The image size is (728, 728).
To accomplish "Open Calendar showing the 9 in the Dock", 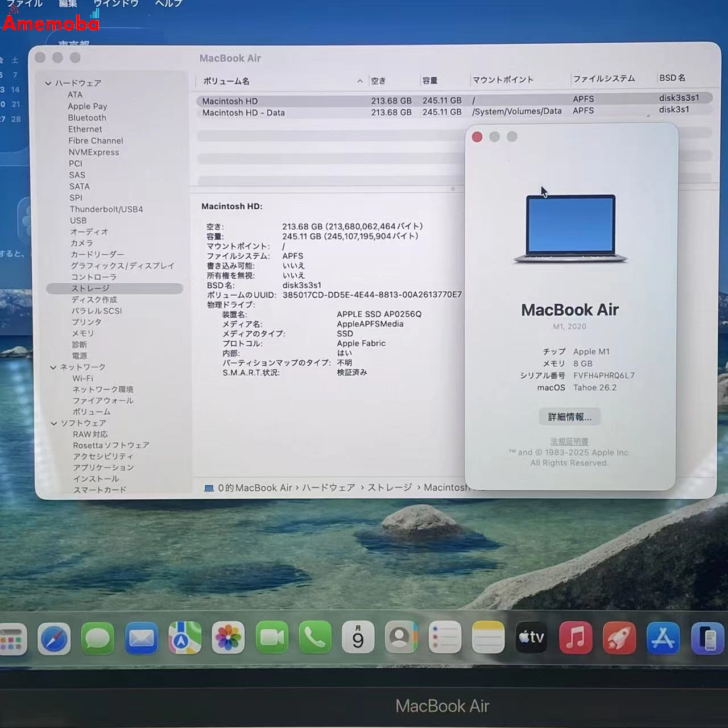I will pyautogui.click(x=358, y=638).
